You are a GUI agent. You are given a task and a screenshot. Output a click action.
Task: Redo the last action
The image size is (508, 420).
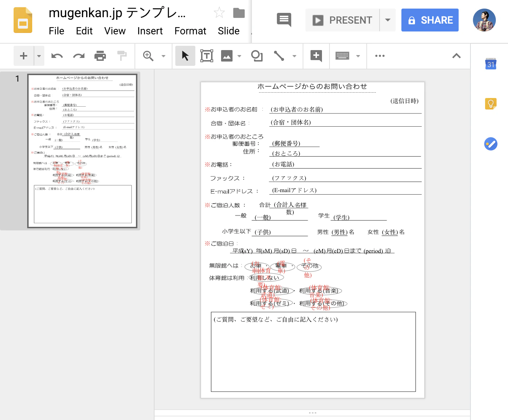click(79, 56)
